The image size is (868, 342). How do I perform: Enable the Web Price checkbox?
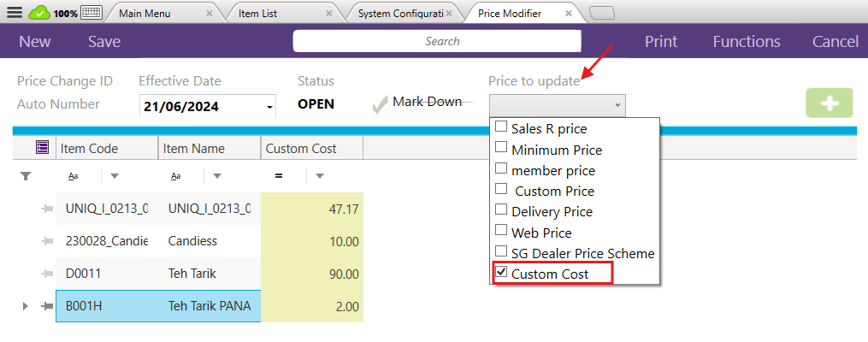501,232
